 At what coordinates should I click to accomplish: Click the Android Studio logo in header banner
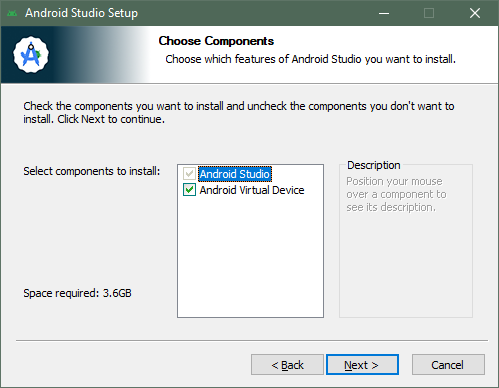coord(31,55)
